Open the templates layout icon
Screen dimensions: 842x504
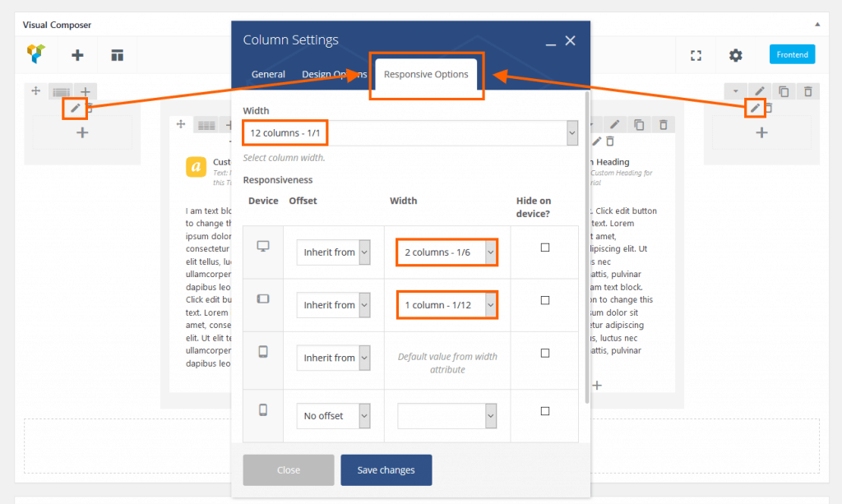coord(117,55)
